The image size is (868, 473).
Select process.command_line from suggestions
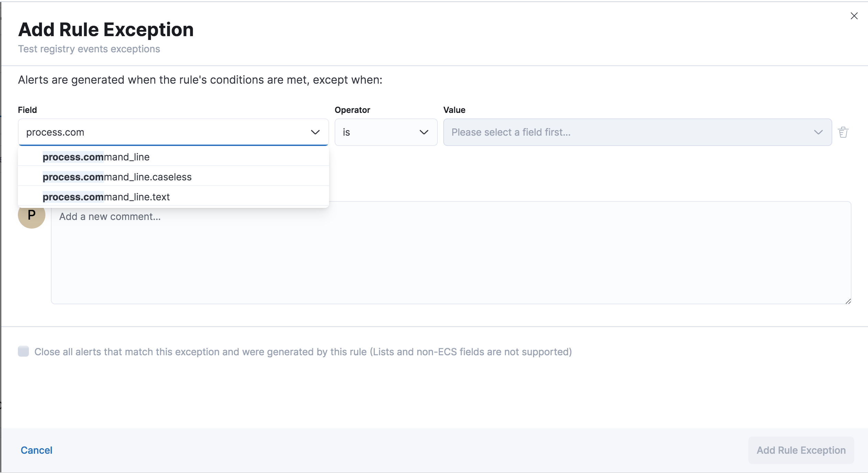click(96, 157)
